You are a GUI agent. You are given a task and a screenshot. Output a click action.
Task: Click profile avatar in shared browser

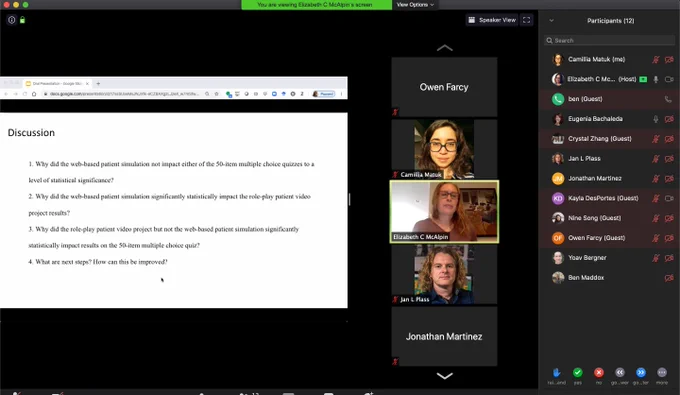[315, 94]
